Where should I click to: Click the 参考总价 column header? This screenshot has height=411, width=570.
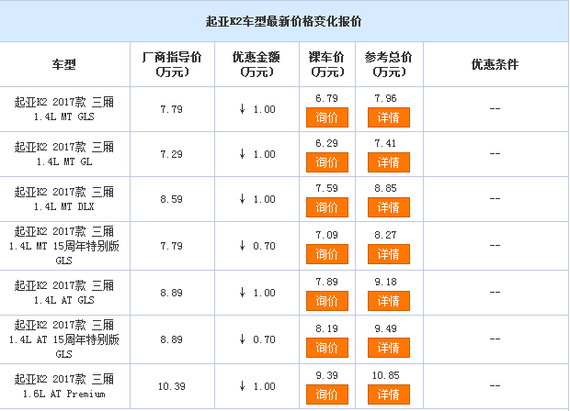pyautogui.click(x=389, y=64)
